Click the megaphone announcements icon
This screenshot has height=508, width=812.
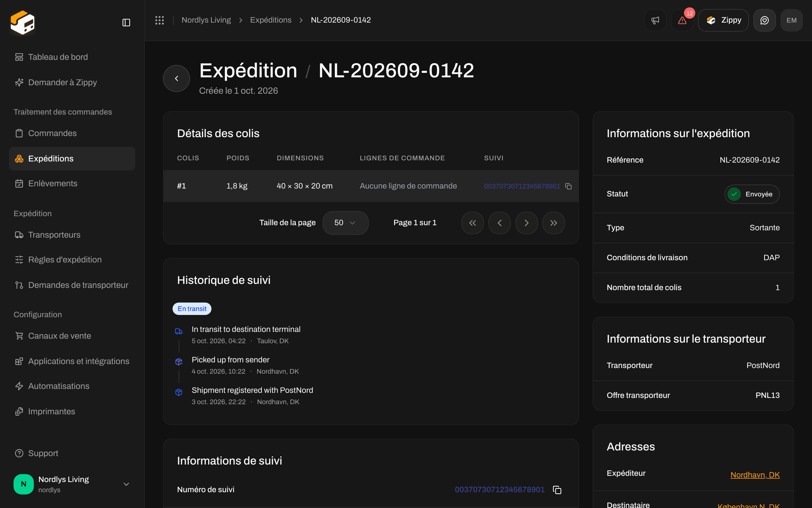click(655, 20)
